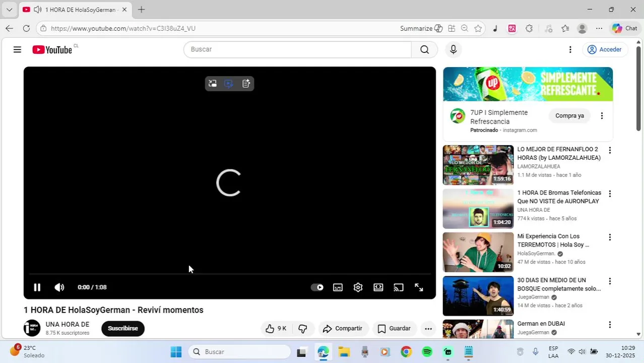Select the 1 HORA DE HolaSoyGerman tab
The height and width of the screenshot is (363, 644).
(x=75, y=10)
